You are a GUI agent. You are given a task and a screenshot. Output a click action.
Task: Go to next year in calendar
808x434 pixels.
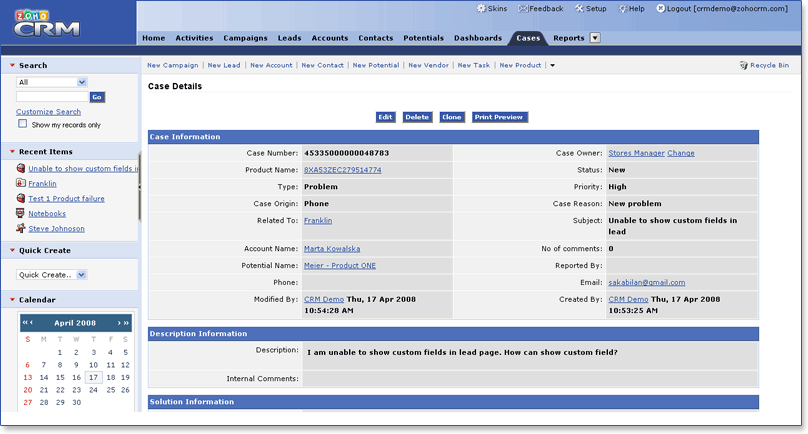coord(126,323)
